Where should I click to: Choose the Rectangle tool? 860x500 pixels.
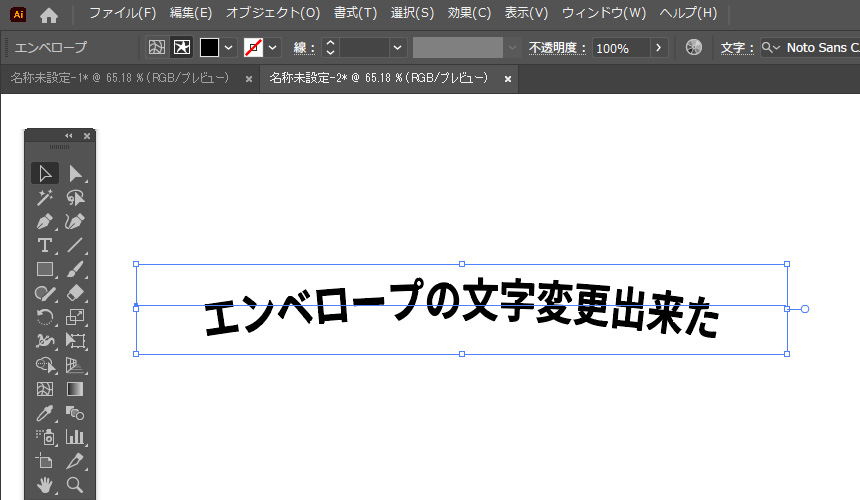(x=45, y=269)
